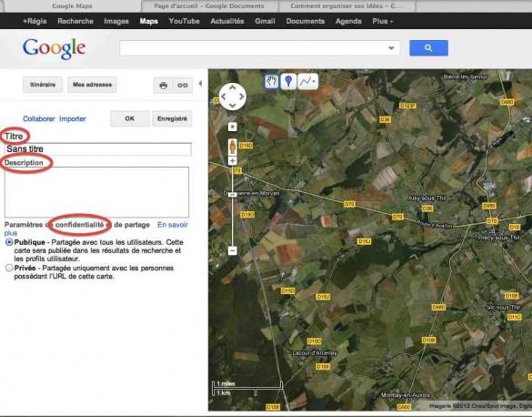This screenshot has height=417, width=532.
Task: Click the Aisy-sous-Thil map label
Action: pyautogui.click(x=427, y=198)
